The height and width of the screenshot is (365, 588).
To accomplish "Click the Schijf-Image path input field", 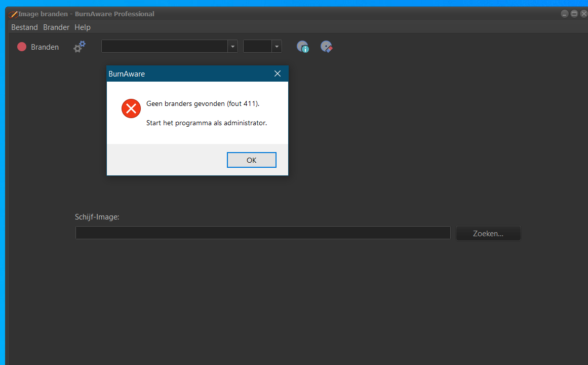I will 263,233.
